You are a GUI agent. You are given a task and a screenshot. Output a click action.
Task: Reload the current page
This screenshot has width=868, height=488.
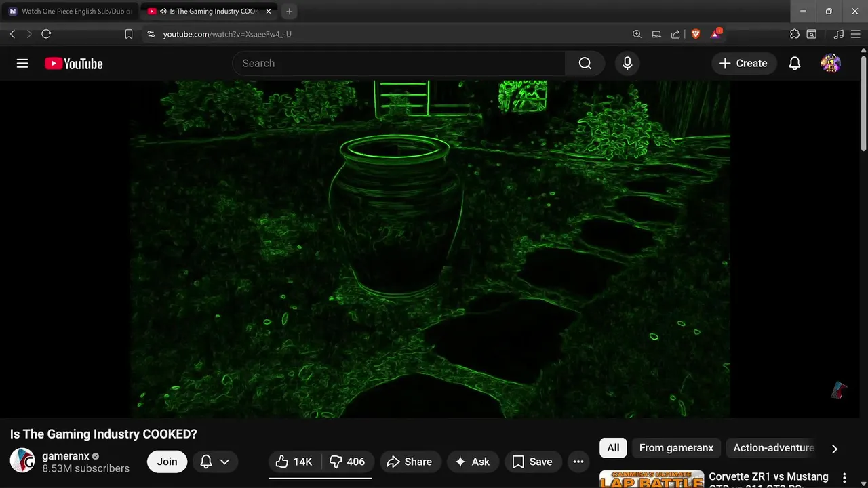click(46, 34)
